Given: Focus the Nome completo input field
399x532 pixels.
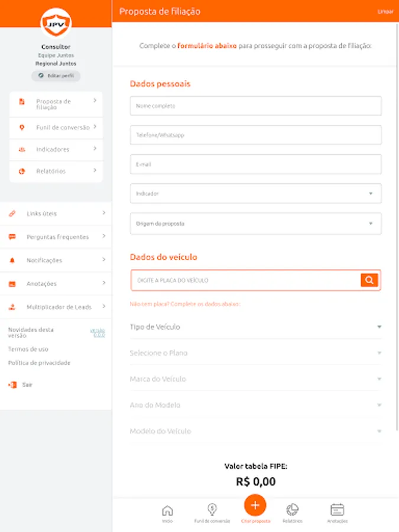Looking at the screenshot, I should pyautogui.click(x=255, y=106).
